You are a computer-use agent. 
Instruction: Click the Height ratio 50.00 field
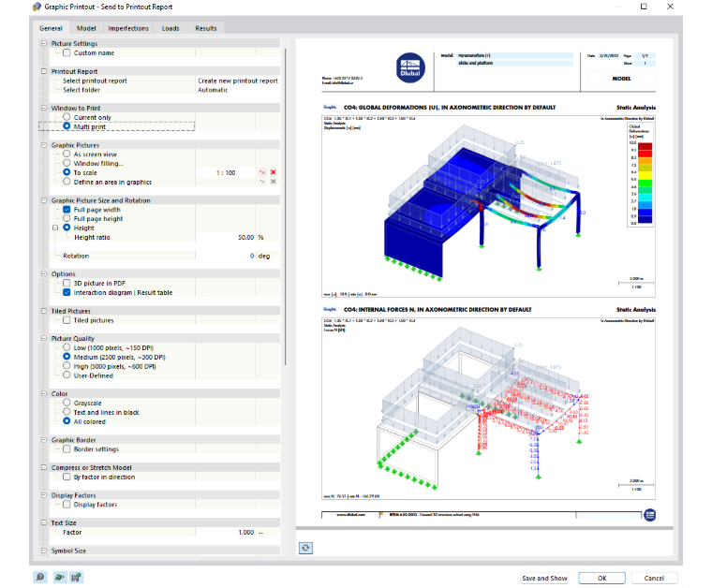pos(226,237)
